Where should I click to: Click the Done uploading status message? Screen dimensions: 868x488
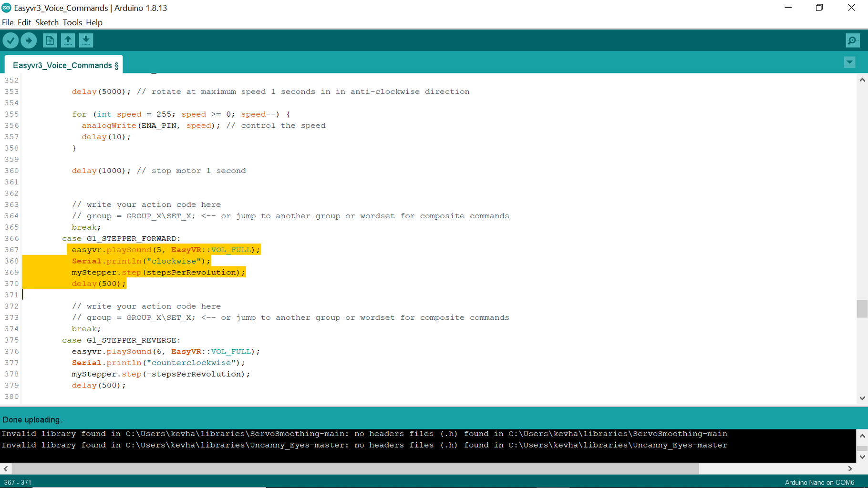pyautogui.click(x=32, y=419)
